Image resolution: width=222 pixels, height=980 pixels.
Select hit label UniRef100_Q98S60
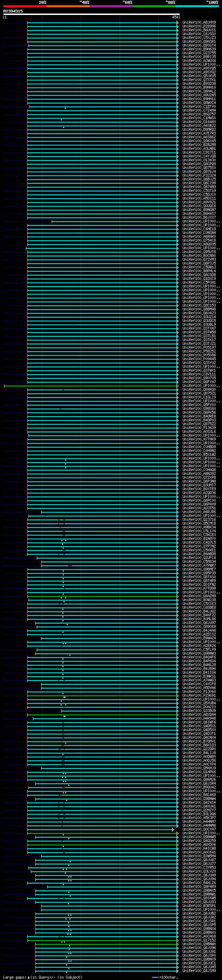[x=199, y=408]
